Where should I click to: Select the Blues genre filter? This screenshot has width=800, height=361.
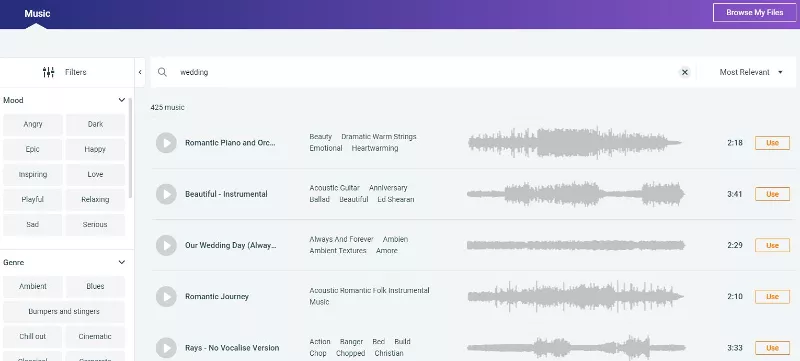click(95, 287)
